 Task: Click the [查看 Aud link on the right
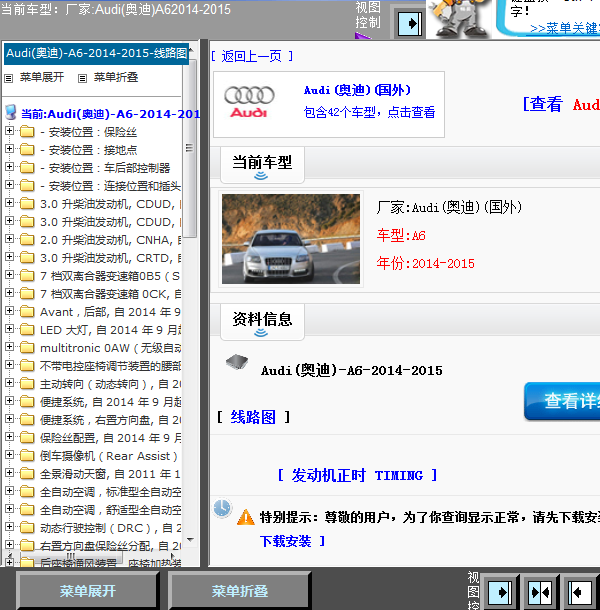pyautogui.click(x=561, y=105)
